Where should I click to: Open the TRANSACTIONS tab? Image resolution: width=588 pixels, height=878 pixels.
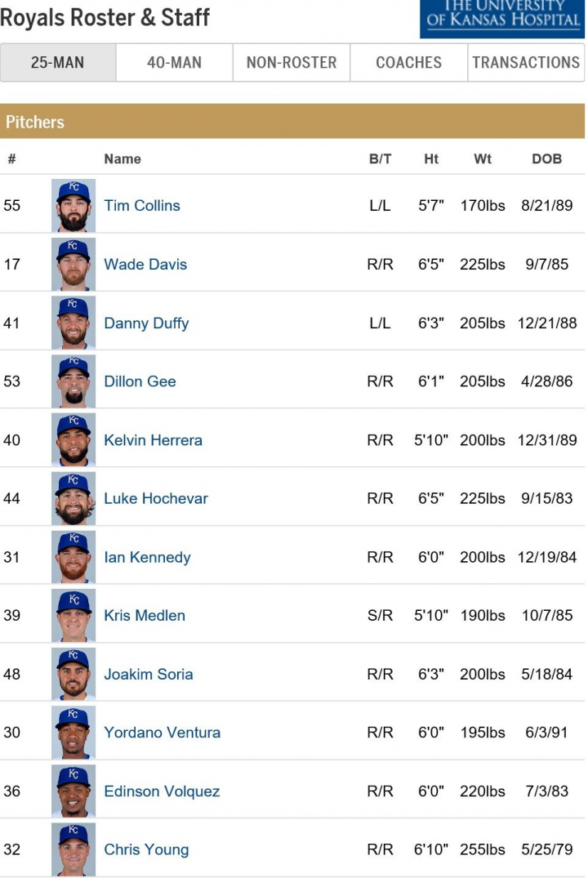526,62
